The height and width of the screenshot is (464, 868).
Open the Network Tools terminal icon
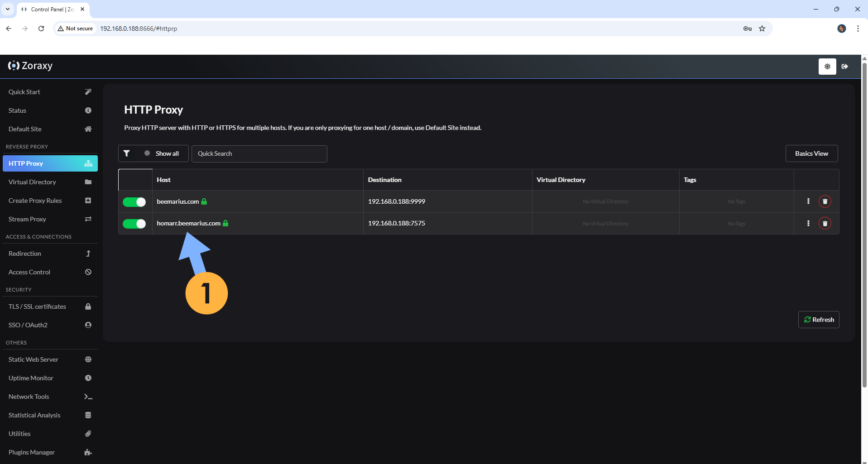[x=87, y=397]
